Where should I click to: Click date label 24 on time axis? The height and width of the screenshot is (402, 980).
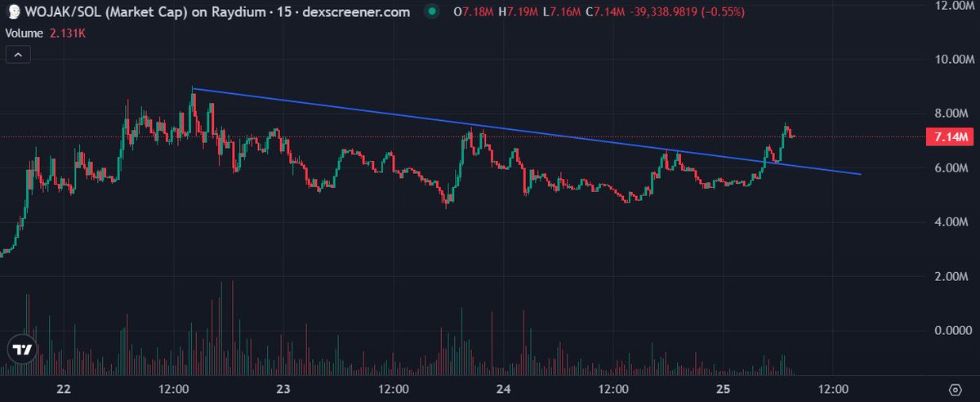pyautogui.click(x=504, y=389)
